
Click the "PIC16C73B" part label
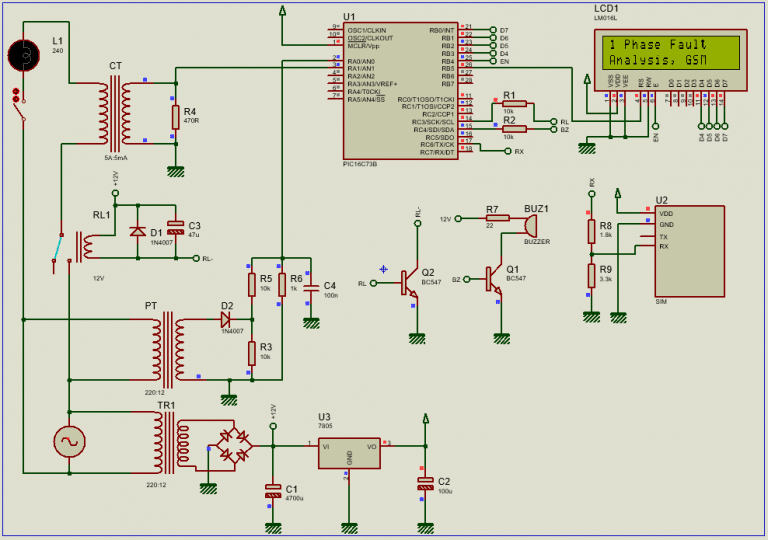(x=360, y=164)
